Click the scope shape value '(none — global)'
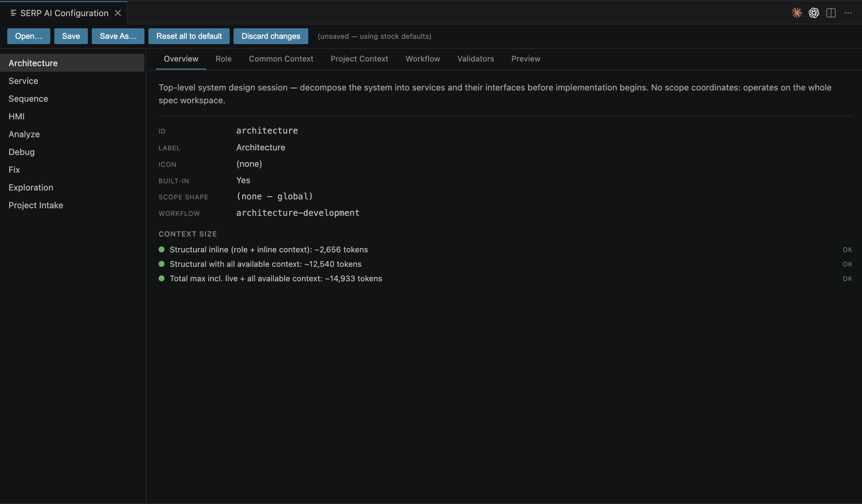Image resolution: width=862 pixels, height=504 pixels. [x=274, y=196]
